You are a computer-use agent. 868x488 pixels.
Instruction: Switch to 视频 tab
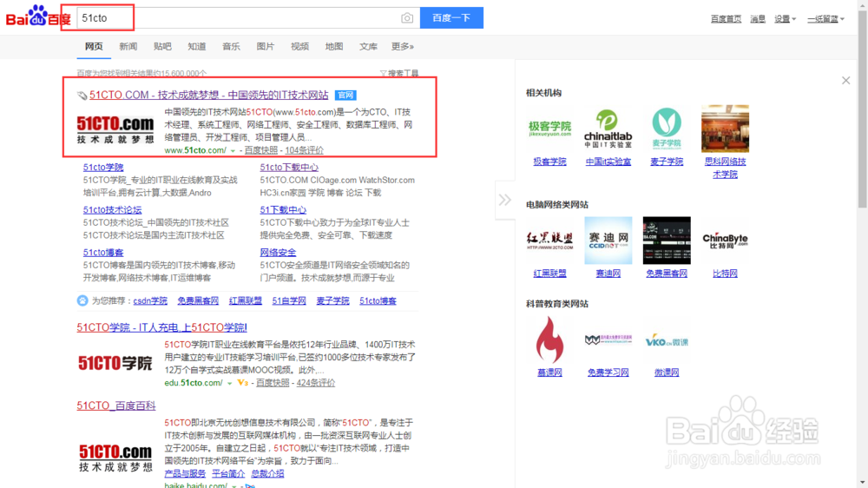(299, 47)
